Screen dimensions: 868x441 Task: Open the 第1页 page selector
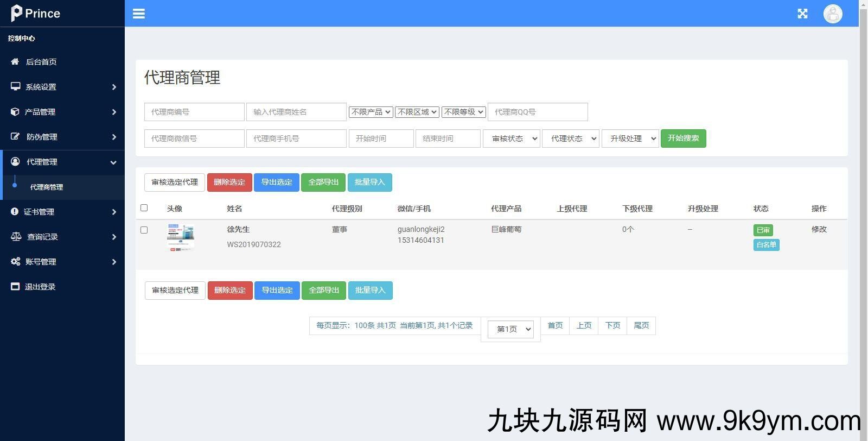coord(510,329)
